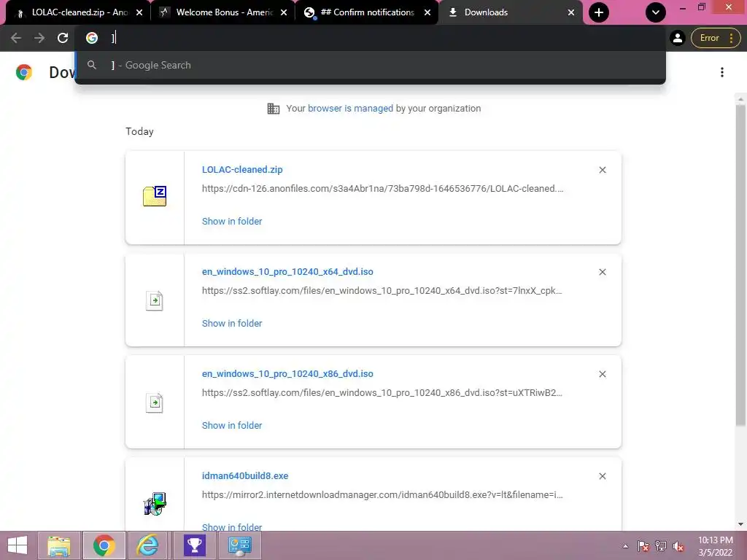Click the x64_dvd.iso file icon
This screenshot has width=747, height=560.
[x=155, y=300]
